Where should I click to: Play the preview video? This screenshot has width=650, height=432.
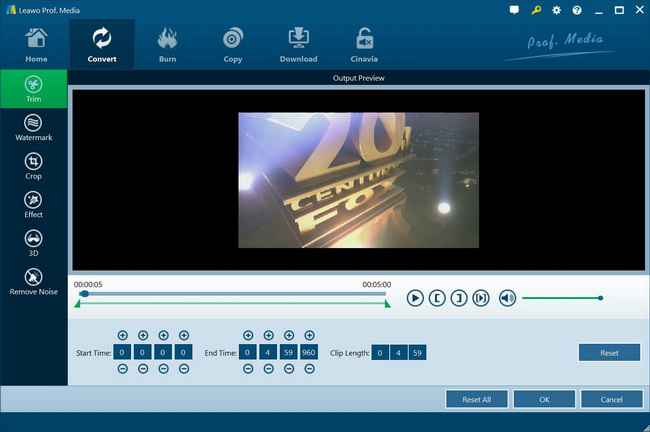(x=415, y=298)
